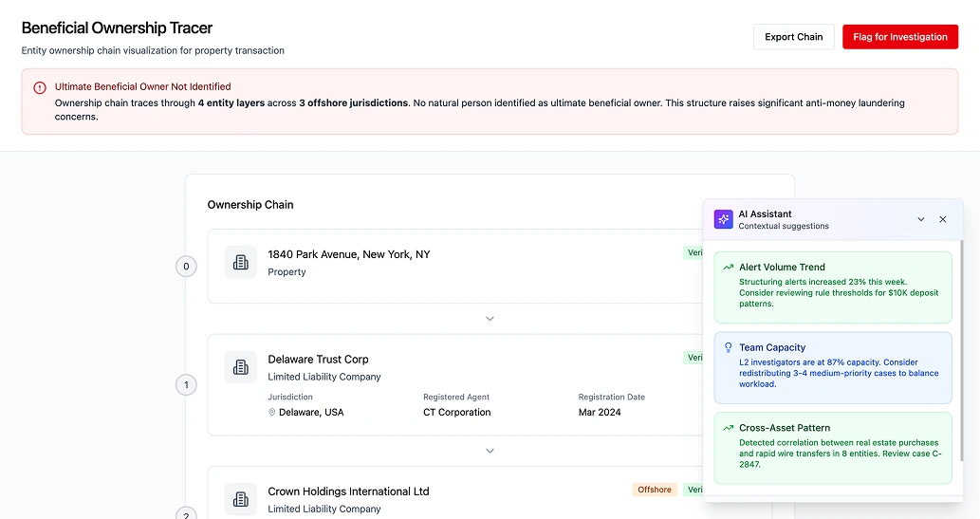
Task: Click the Delaware Trust Corp entity name
Action: point(318,360)
